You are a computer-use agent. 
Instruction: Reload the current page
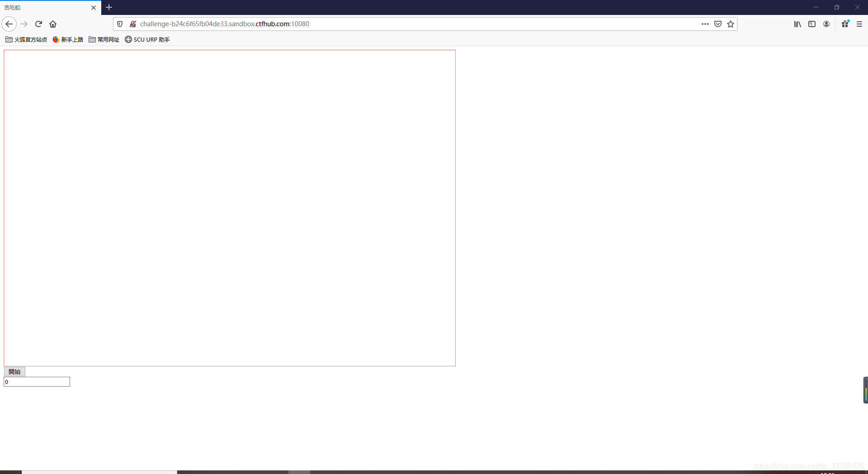click(38, 24)
